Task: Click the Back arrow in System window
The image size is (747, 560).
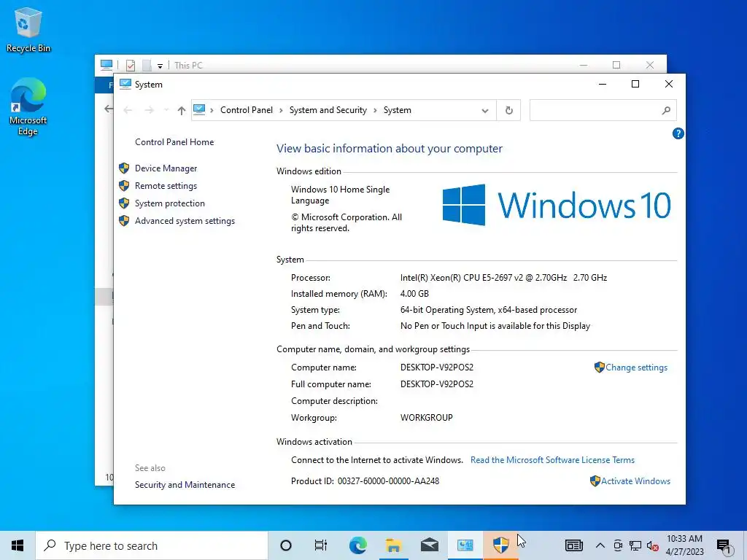Action: pos(128,111)
